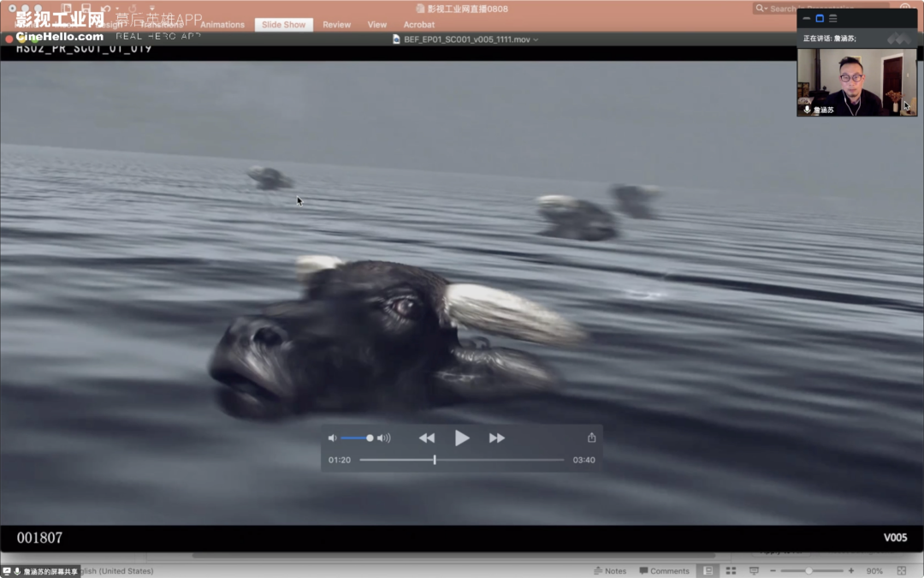Play the video in the QuickTime player
924x578 pixels.
click(462, 438)
